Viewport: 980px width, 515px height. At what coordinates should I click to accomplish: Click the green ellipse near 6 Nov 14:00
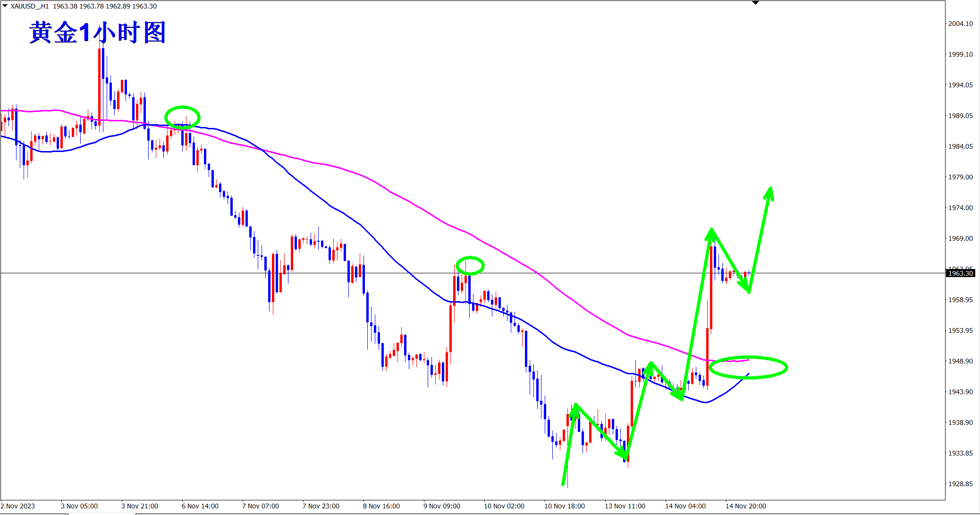coord(182,107)
